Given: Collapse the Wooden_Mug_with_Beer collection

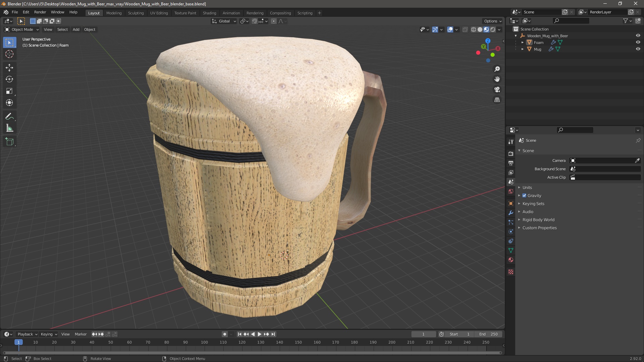Looking at the screenshot, I should (516, 36).
